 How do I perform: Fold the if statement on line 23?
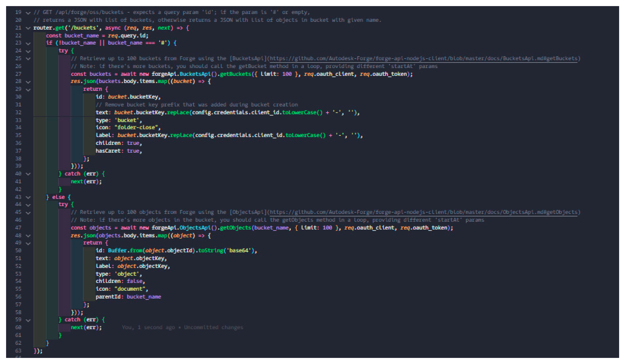(28, 43)
